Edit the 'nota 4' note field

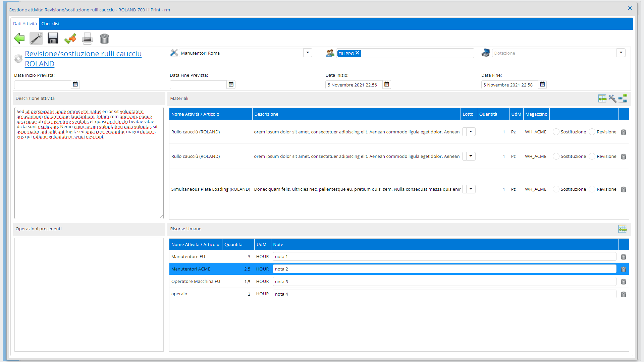444,294
